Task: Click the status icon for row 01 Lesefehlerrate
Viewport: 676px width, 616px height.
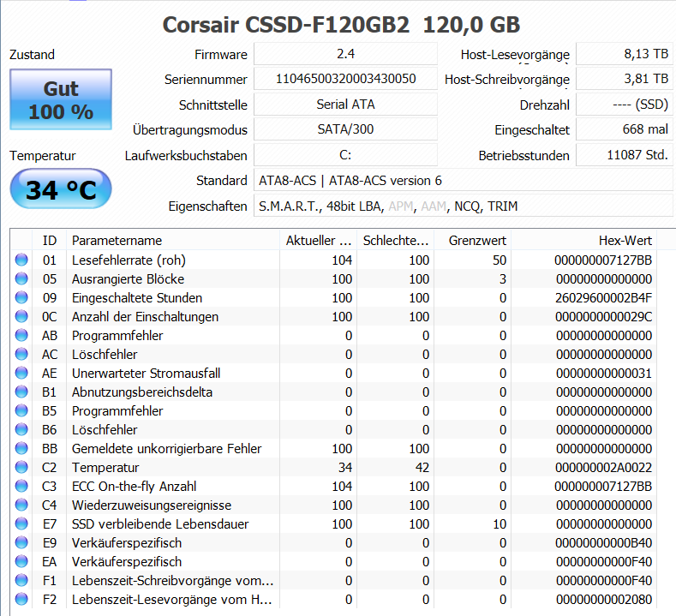Action: pos(21,260)
